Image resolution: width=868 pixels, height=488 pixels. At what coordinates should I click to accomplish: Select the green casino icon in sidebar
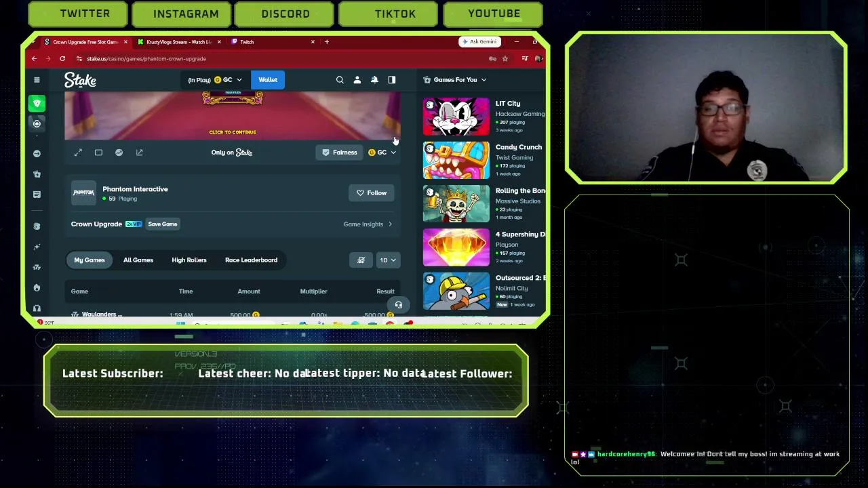[37, 103]
